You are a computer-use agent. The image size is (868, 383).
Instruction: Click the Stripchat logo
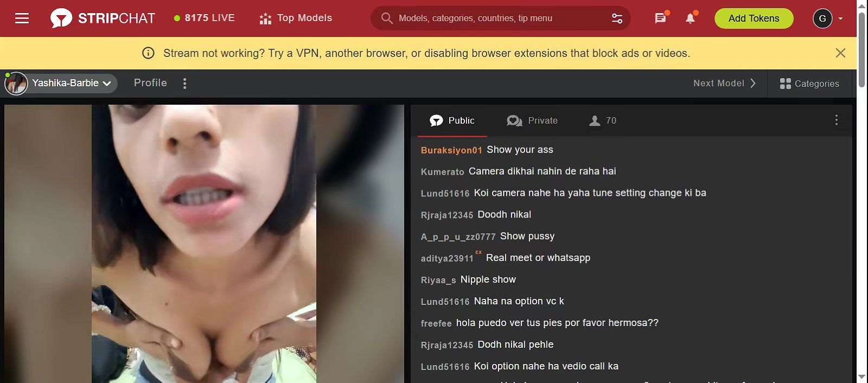click(103, 18)
